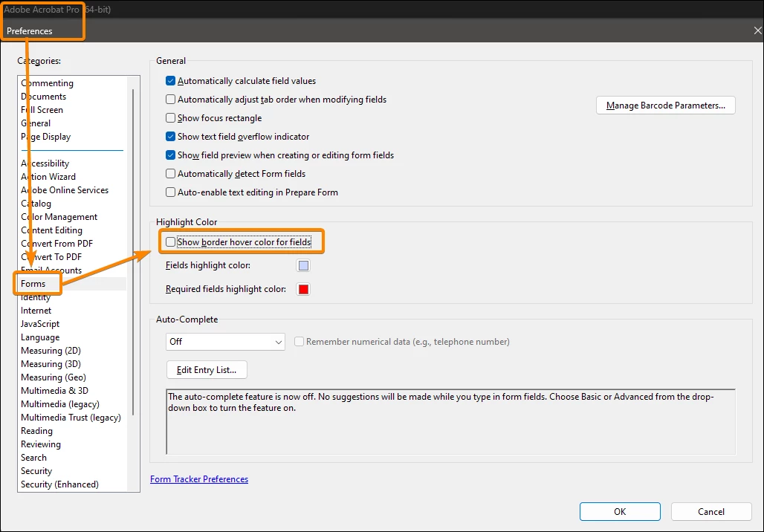Screen dimensions: 764x532
Task: Toggle Automatically calculate field values checkbox
Action: (x=170, y=81)
